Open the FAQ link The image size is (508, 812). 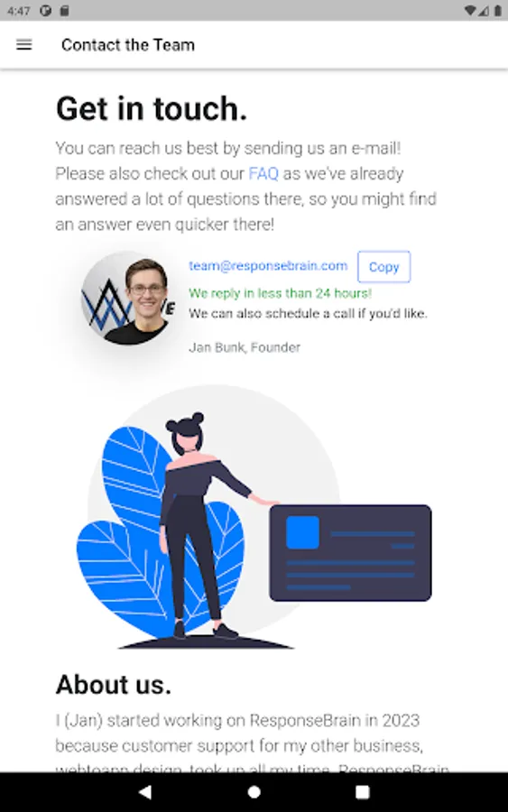263,173
